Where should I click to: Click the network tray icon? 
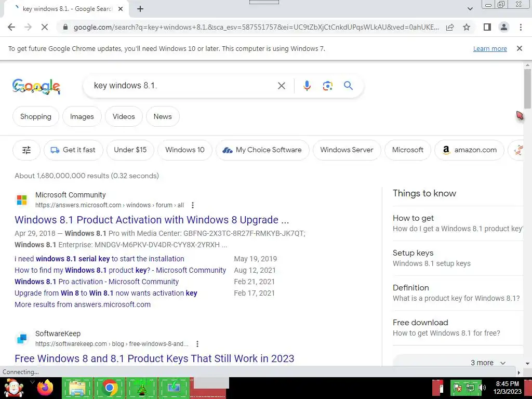point(470,388)
